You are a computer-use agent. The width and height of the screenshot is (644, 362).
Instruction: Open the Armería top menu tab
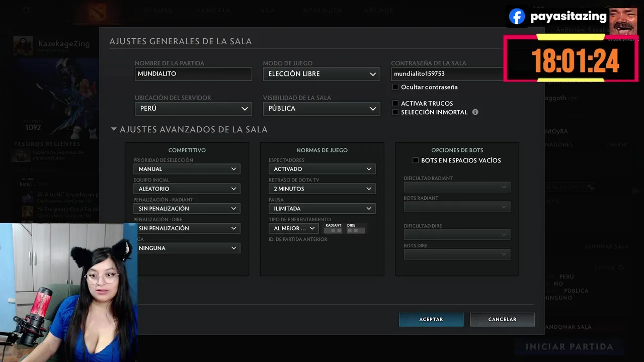(x=213, y=10)
